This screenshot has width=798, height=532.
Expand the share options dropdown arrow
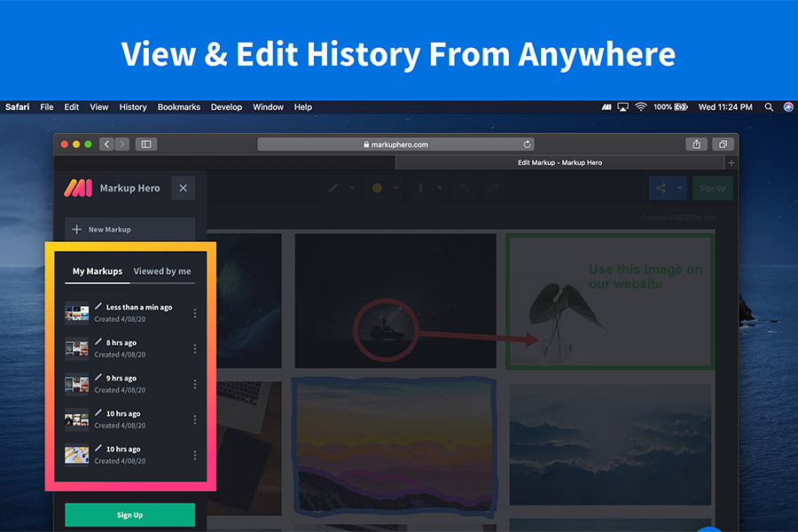679,188
